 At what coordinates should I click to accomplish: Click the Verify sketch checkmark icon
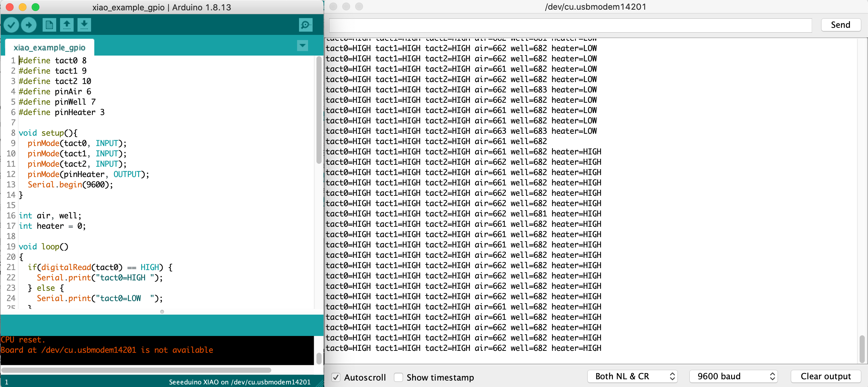click(11, 25)
